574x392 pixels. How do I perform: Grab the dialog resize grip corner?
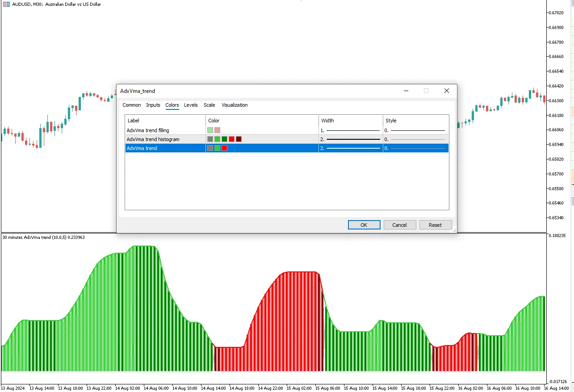pyautogui.click(x=454, y=230)
